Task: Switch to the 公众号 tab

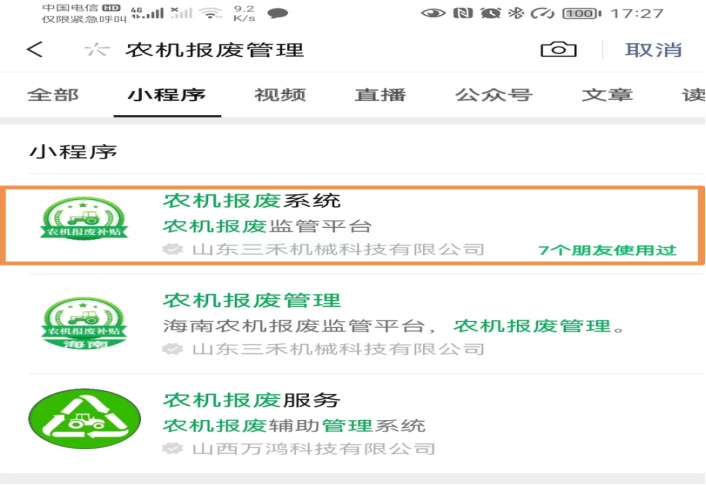Action: pyautogui.click(x=494, y=95)
